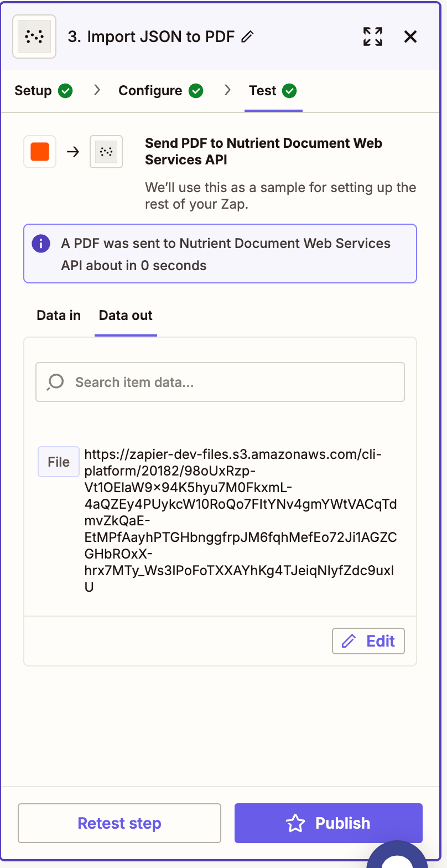Click the Search item data field

(x=220, y=382)
